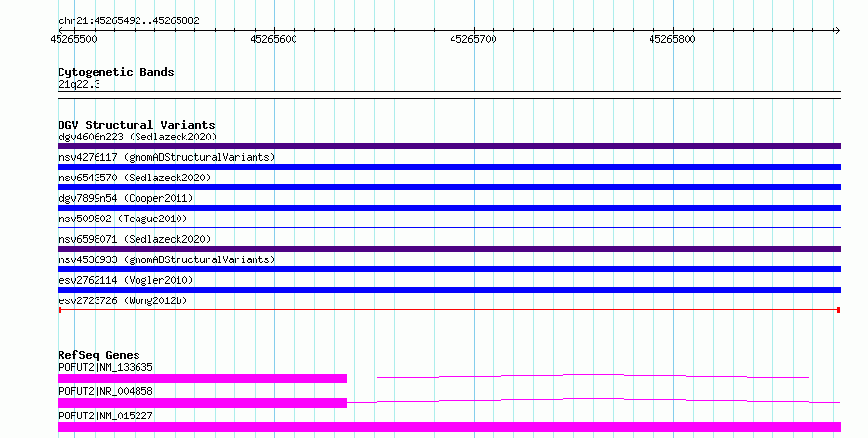Click the blue bar under esv2762114

tap(449, 290)
